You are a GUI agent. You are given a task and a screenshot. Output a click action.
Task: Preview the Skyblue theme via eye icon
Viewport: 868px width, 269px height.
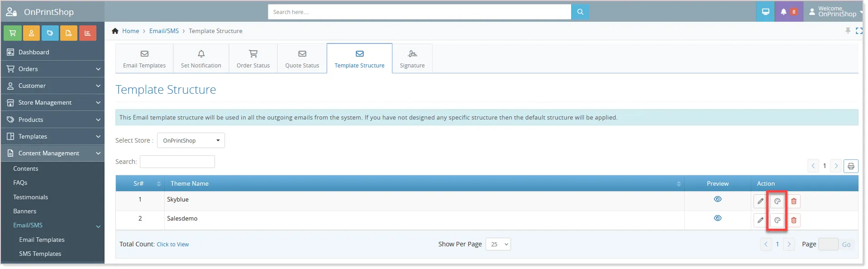(718, 199)
